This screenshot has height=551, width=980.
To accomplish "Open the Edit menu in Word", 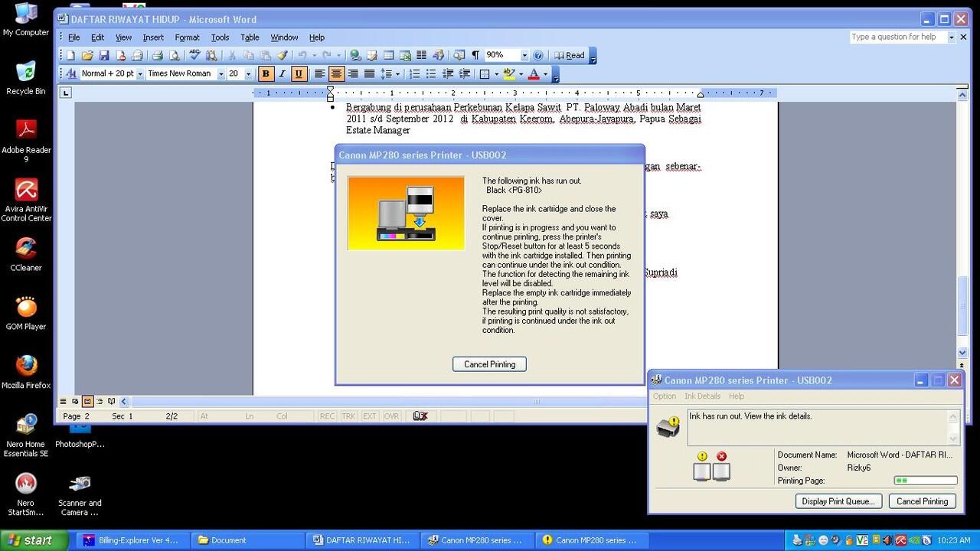I will [98, 37].
